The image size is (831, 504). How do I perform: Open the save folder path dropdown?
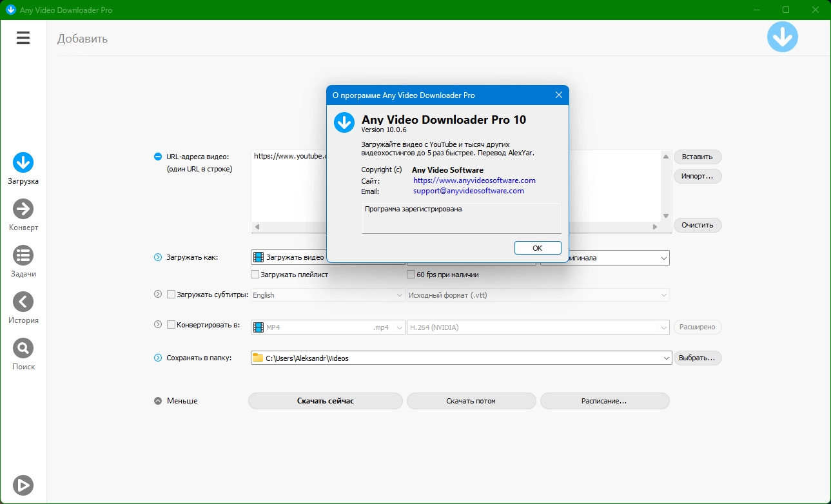click(x=460, y=358)
